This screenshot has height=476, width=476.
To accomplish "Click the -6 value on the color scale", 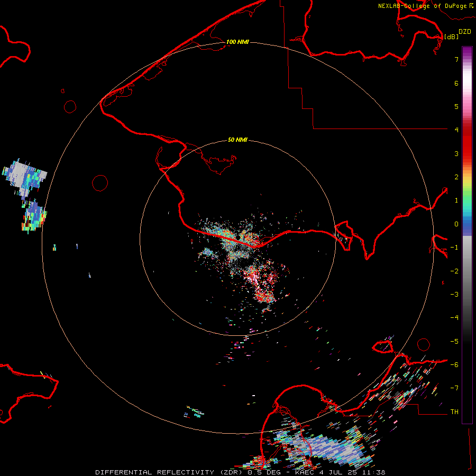I will [454, 365].
